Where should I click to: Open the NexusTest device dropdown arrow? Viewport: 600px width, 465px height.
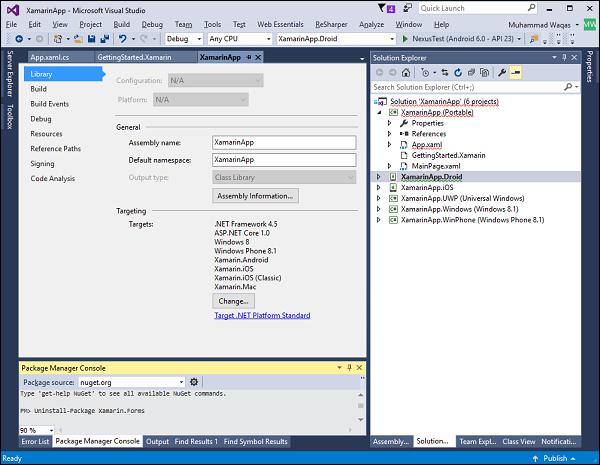[x=519, y=39]
